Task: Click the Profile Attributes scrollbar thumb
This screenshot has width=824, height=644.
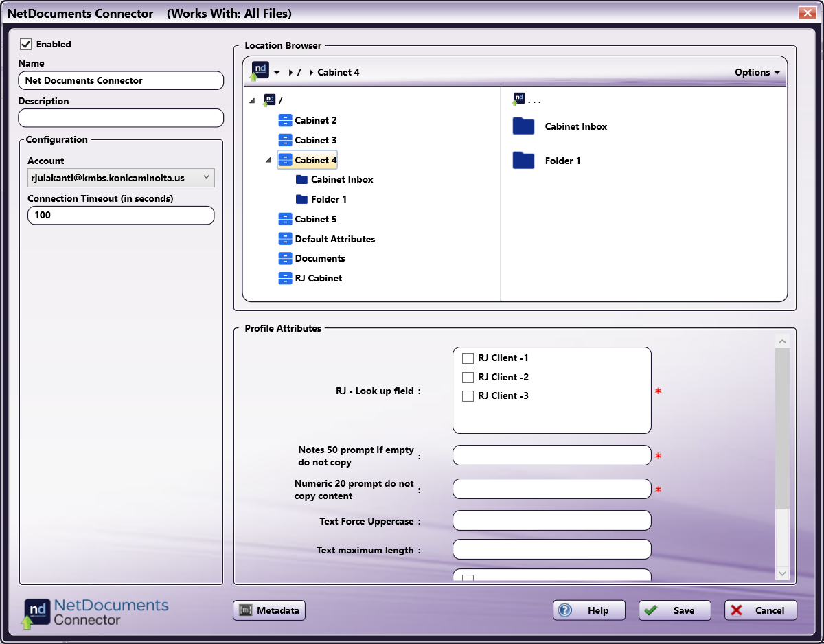Action: pyautogui.click(x=782, y=429)
